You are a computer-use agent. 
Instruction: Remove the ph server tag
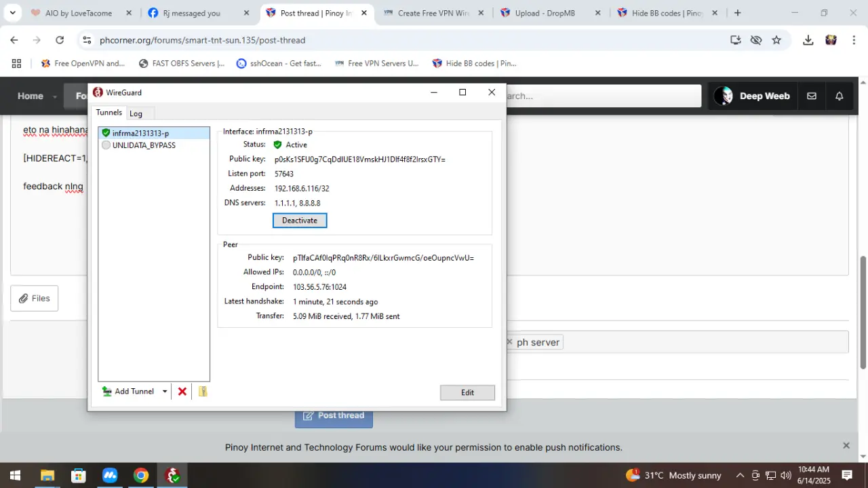510,342
